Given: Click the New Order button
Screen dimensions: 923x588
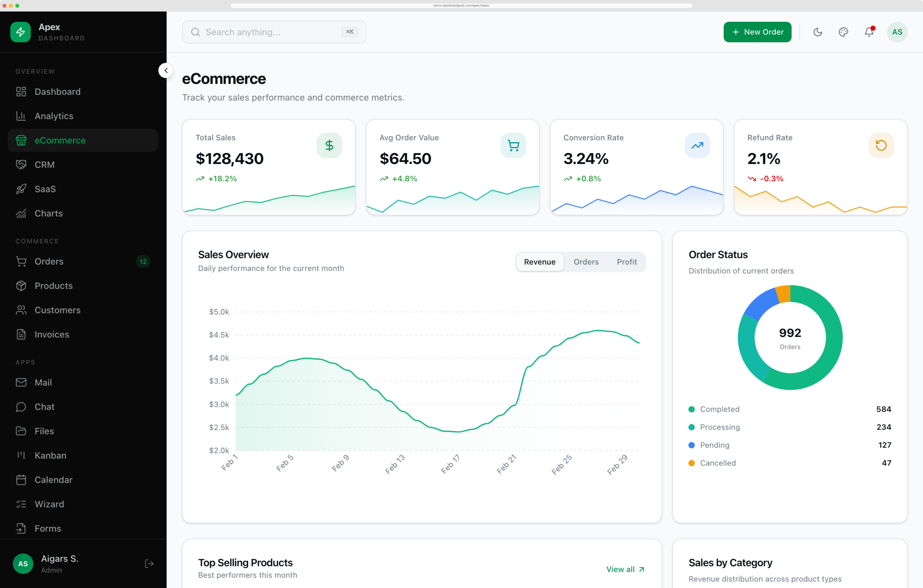Looking at the screenshot, I should click(758, 32).
